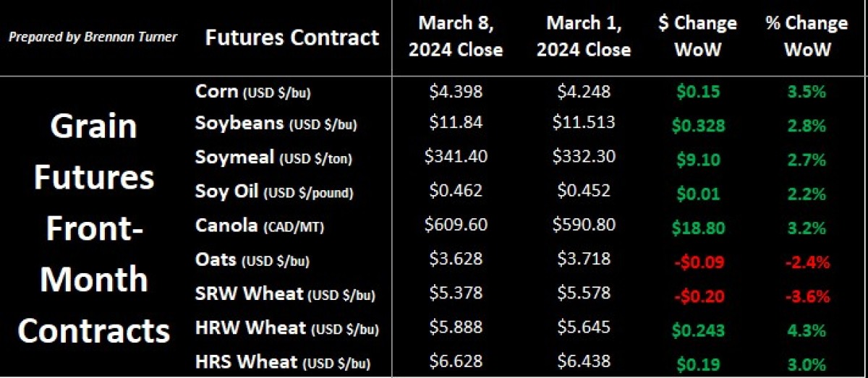Click the HRW Wheat row label

[287, 329]
